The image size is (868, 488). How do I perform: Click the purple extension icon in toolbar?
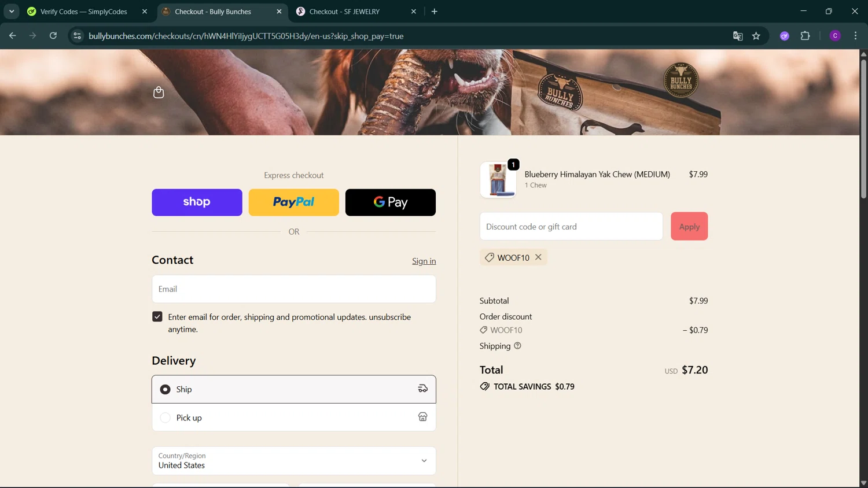[x=785, y=36]
